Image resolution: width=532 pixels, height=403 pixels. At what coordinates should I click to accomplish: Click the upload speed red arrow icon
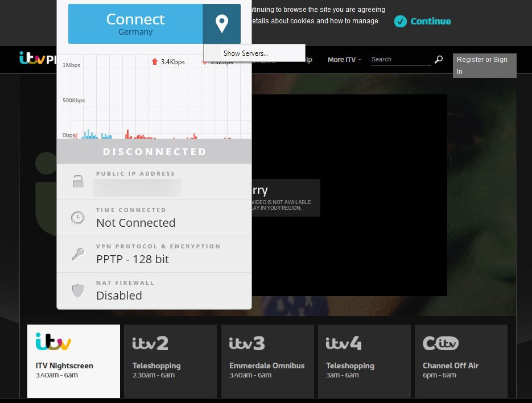155,62
